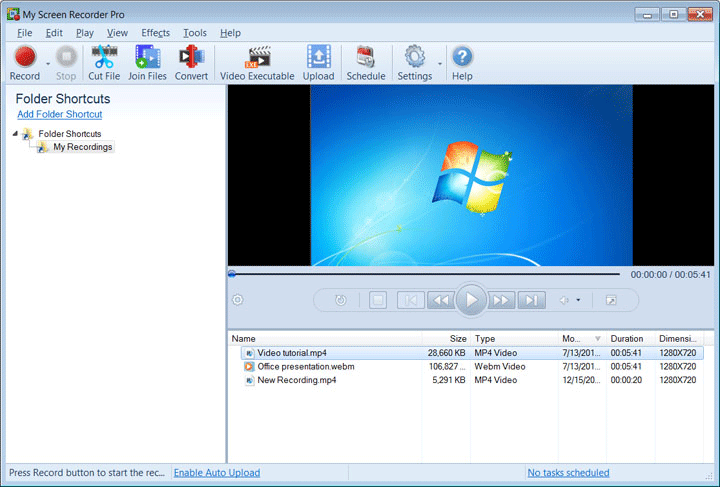Sort by Dimensions column header
Image resolution: width=720 pixels, height=487 pixels.
coord(679,339)
